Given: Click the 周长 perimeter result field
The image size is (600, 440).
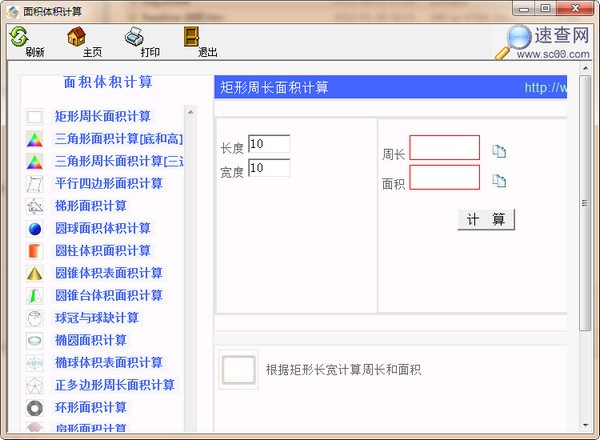Looking at the screenshot, I should pos(444,147).
